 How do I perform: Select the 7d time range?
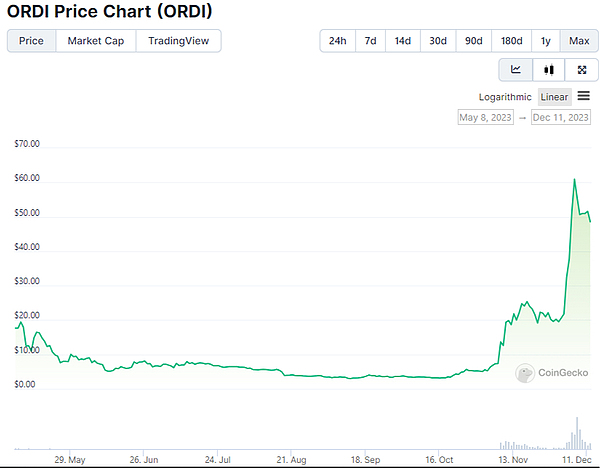370,41
